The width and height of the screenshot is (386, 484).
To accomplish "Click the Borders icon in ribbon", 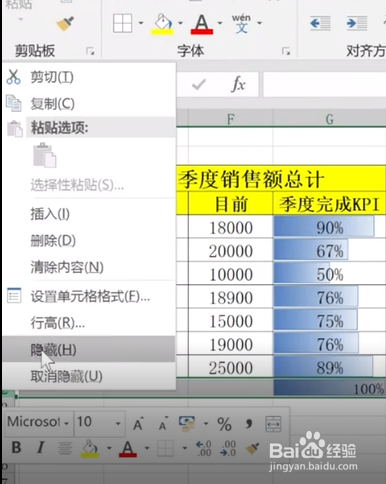I will coord(122,23).
